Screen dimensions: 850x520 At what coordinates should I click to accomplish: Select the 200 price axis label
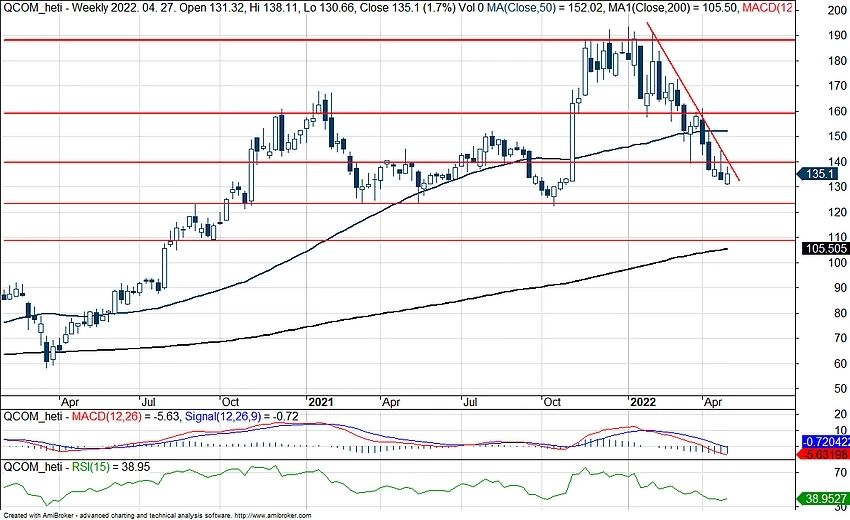click(838, 10)
